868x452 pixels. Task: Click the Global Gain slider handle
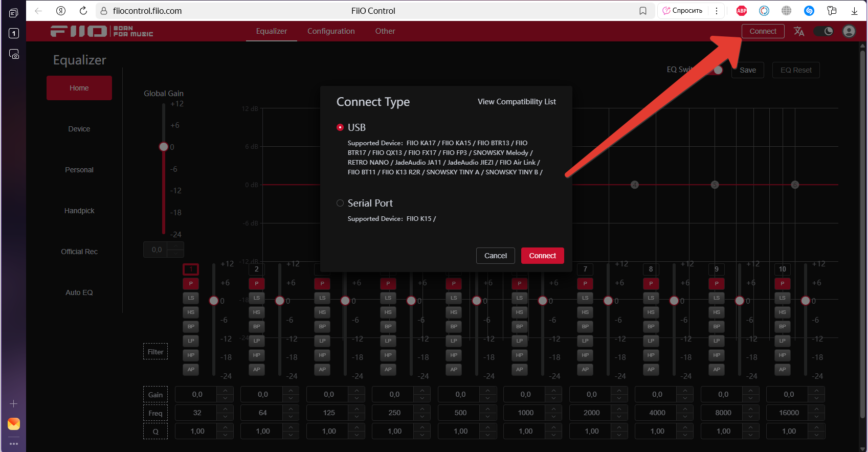tap(164, 147)
